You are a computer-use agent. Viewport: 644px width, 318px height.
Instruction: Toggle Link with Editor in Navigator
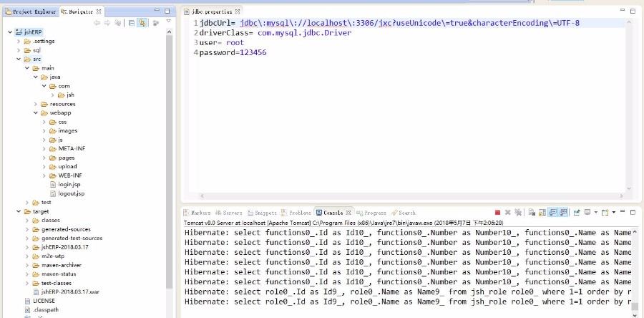(142, 23)
